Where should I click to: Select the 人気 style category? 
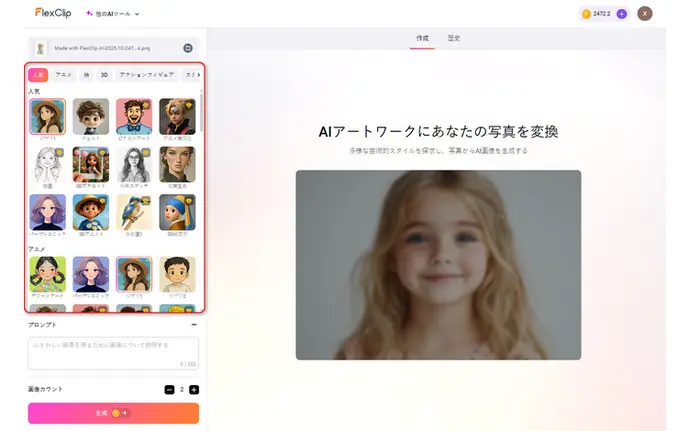[x=38, y=75]
